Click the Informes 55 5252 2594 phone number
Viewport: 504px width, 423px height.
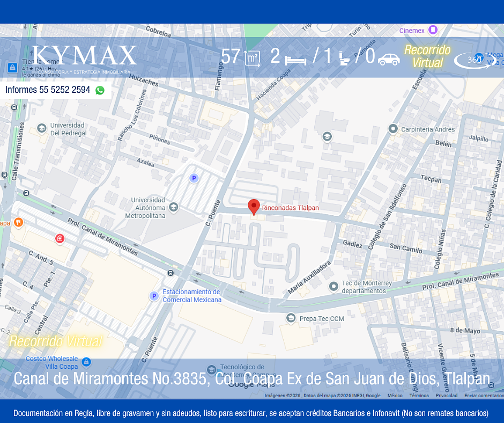coord(48,90)
